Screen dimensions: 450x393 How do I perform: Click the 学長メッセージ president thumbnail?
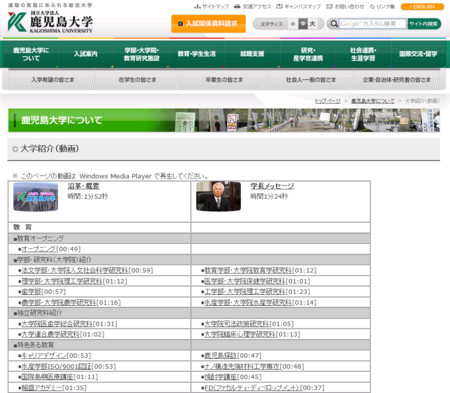[x=218, y=197]
